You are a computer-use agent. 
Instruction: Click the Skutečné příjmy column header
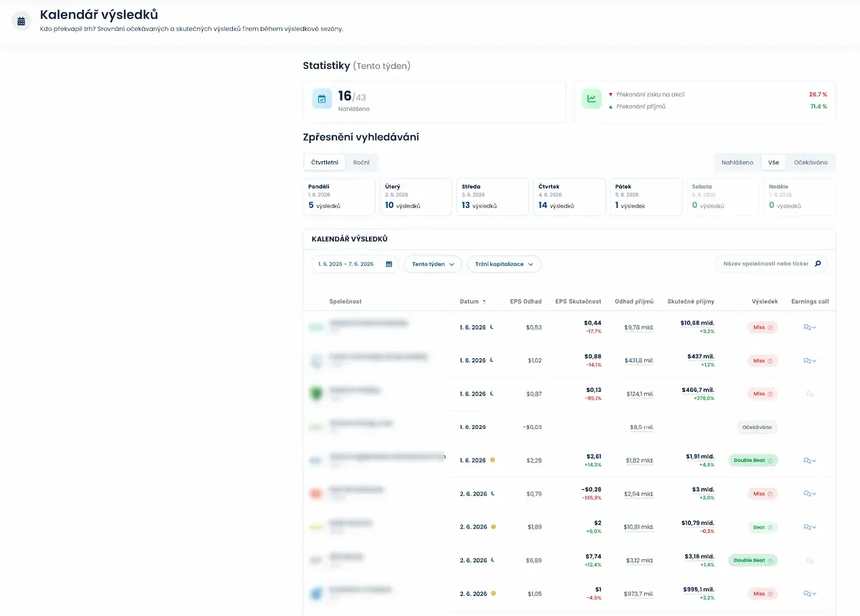(x=691, y=302)
